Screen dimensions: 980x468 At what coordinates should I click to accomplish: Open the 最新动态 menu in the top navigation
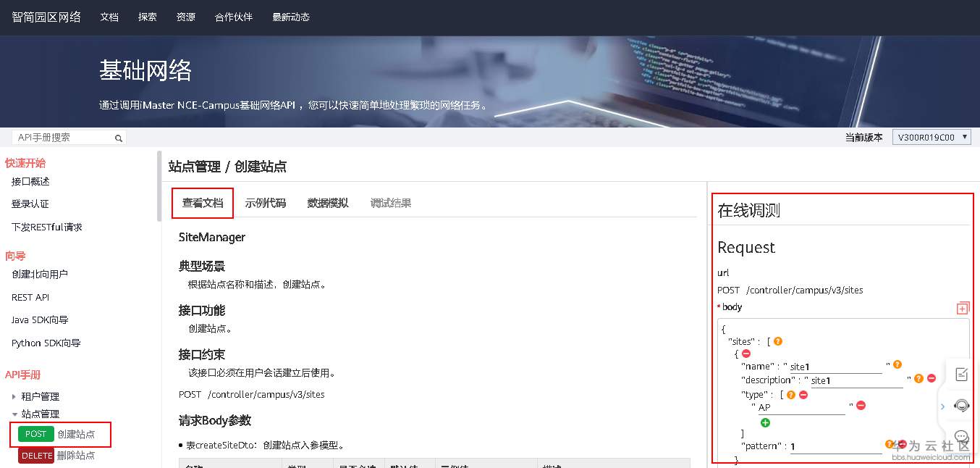pos(291,17)
